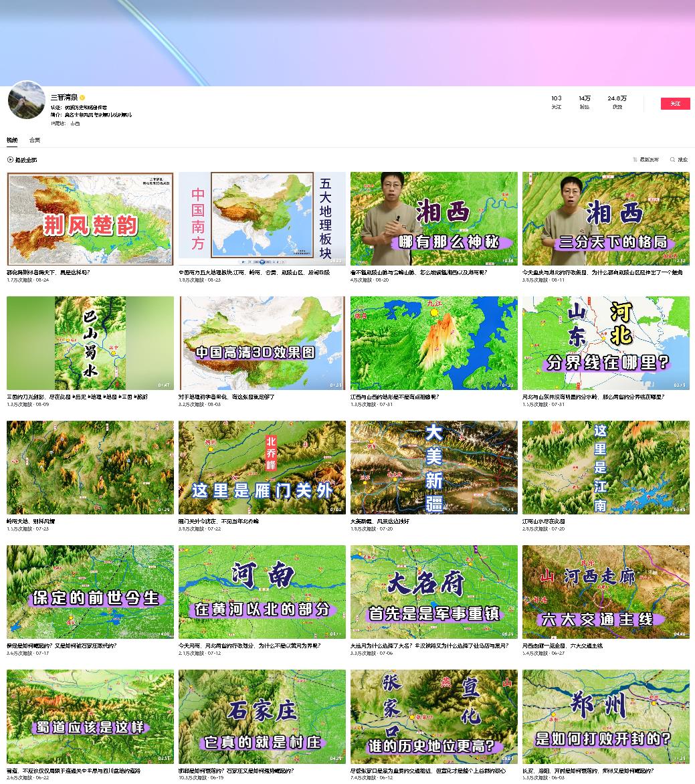Click the red 关注 follow button
Viewport: 695px width, 784px height.
pyautogui.click(x=675, y=104)
